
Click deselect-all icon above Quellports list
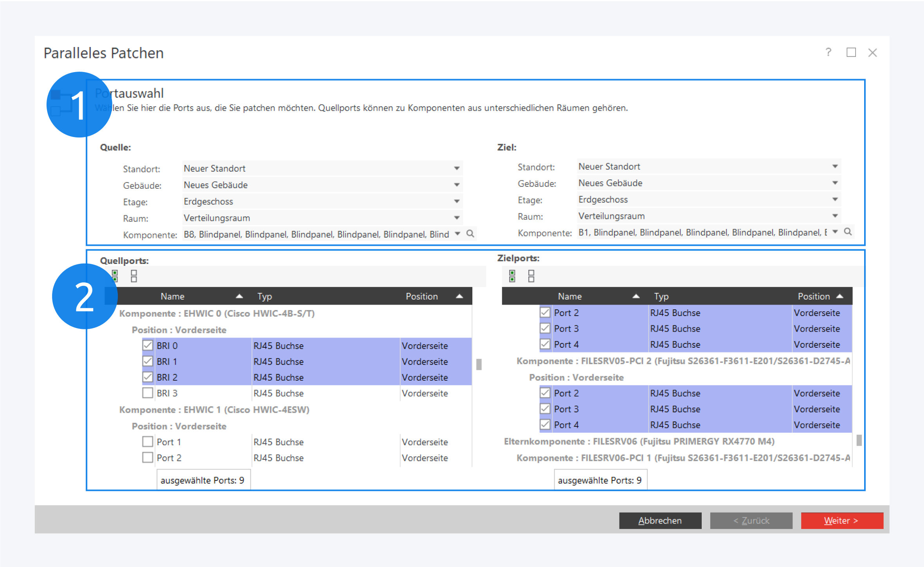134,276
